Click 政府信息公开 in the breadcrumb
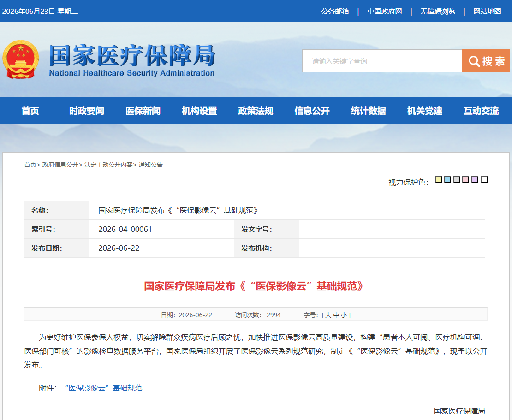512x420 pixels. tap(60, 165)
